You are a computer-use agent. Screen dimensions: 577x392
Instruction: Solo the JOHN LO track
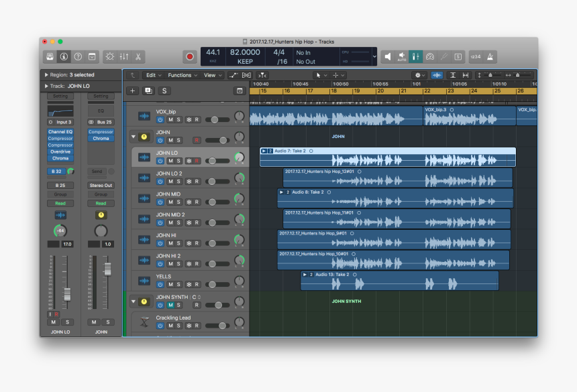(178, 161)
